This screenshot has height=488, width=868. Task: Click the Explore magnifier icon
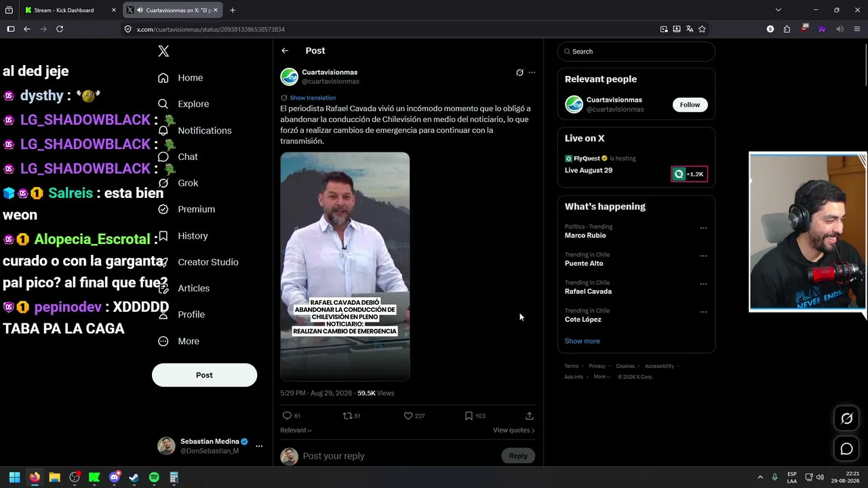[163, 104]
